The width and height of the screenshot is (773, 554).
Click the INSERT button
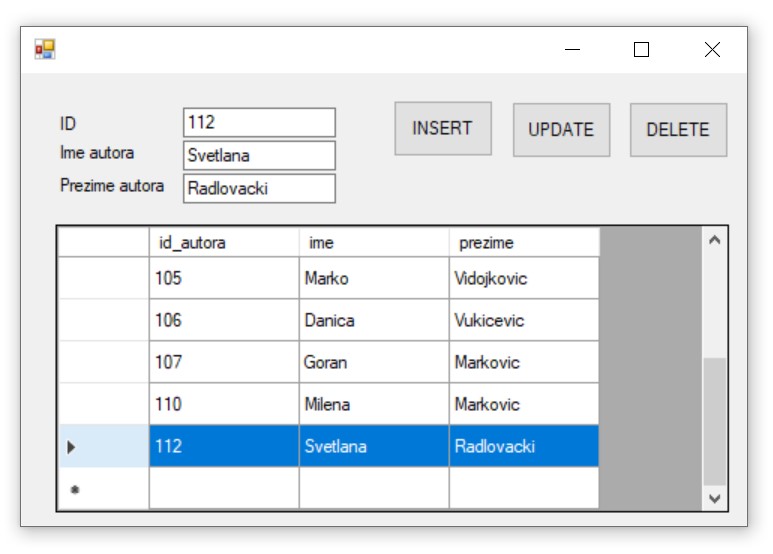[x=442, y=129]
